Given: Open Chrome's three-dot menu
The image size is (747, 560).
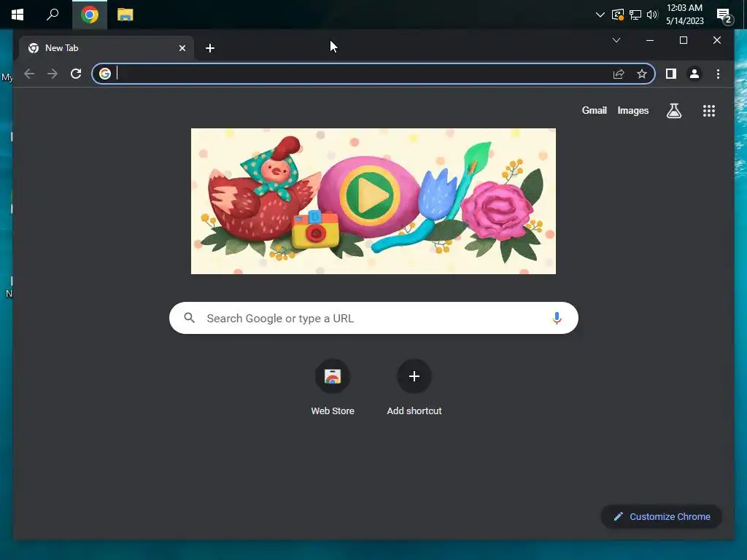Looking at the screenshot, I should pos(718,74).
